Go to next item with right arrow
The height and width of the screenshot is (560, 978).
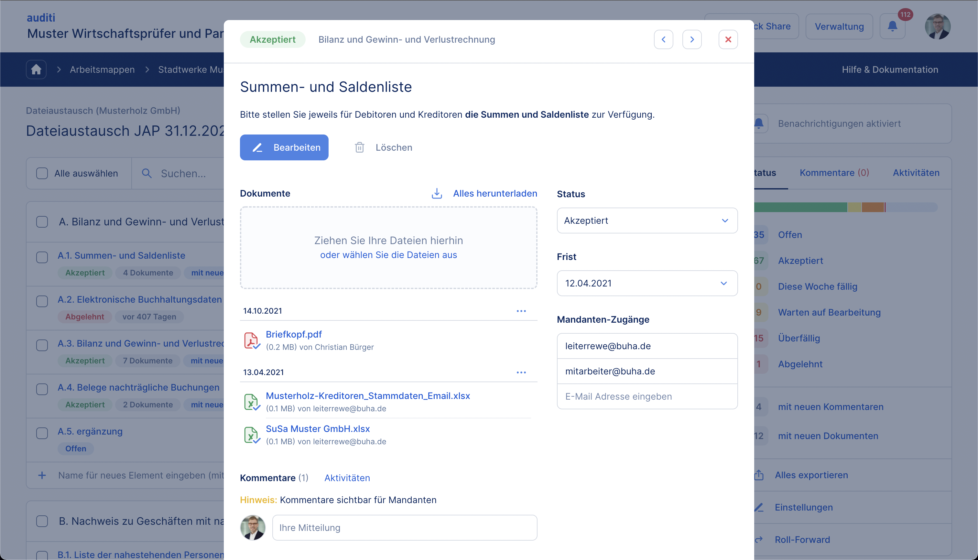pos(692,40)
